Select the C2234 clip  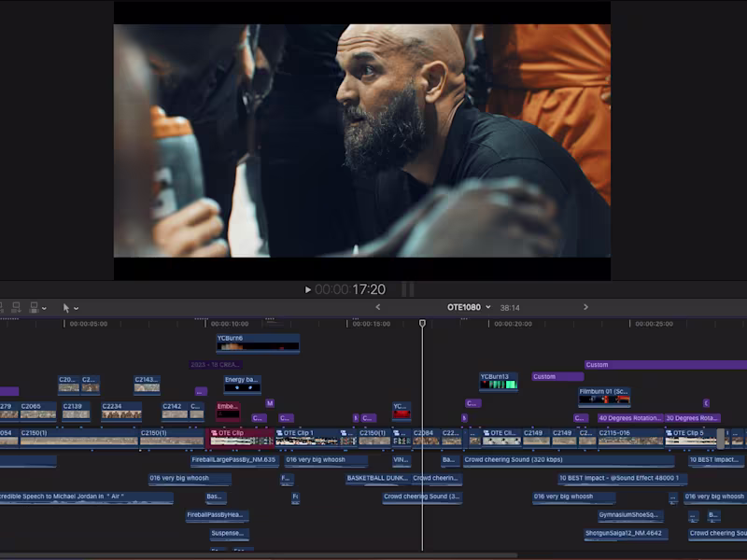pos(121,412)
